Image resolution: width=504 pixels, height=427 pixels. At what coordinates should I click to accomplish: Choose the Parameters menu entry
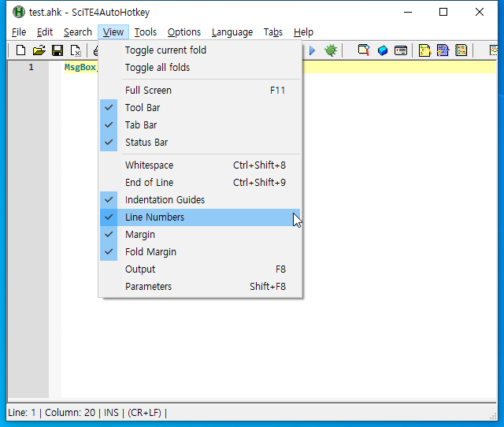click(x=200, y=287)
